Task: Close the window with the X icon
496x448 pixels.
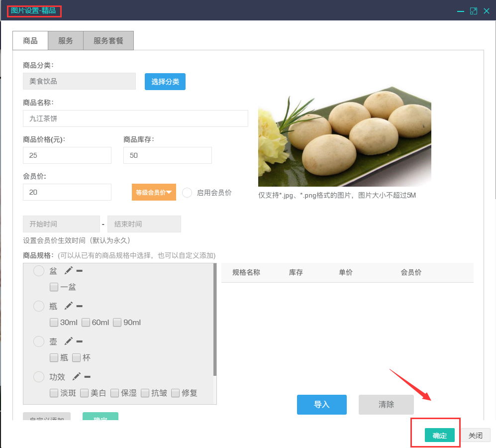Action: point(487,11)
